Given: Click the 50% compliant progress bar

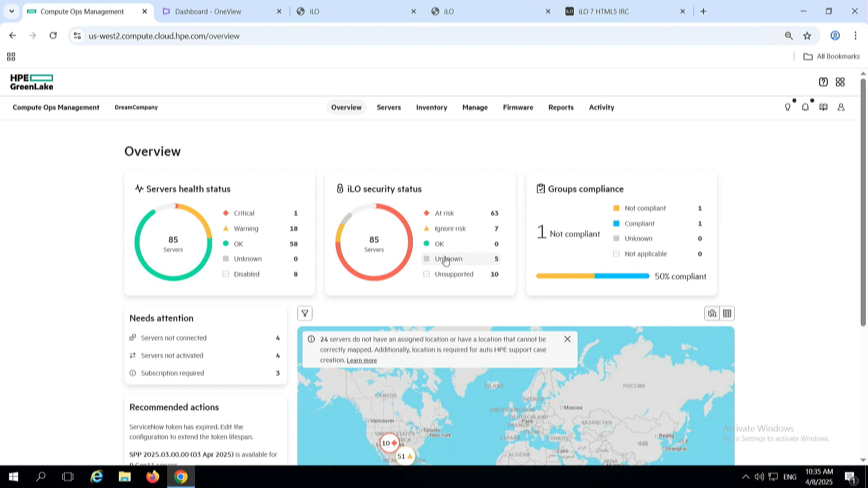Looking at the screenshot, I should [x=592, y=276].
